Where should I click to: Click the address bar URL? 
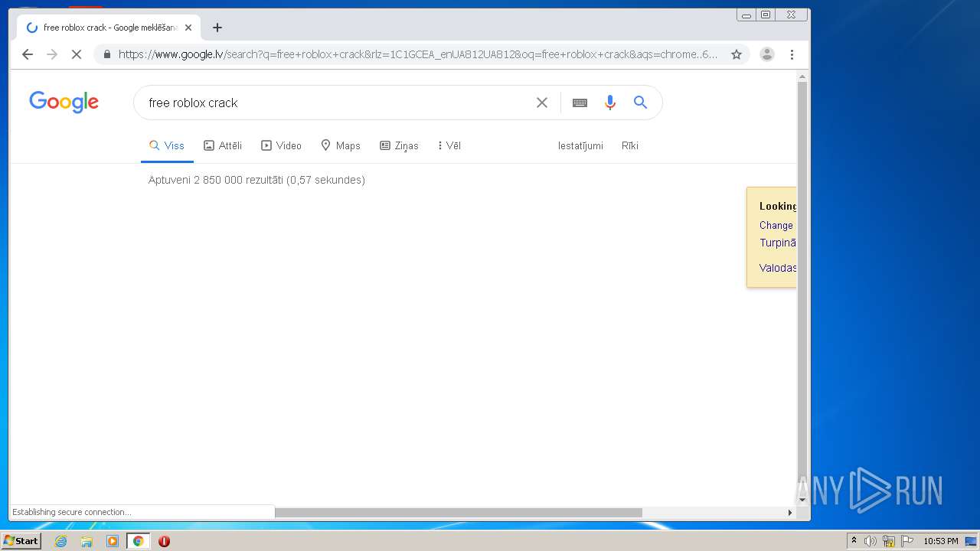[x=418, y=54]
